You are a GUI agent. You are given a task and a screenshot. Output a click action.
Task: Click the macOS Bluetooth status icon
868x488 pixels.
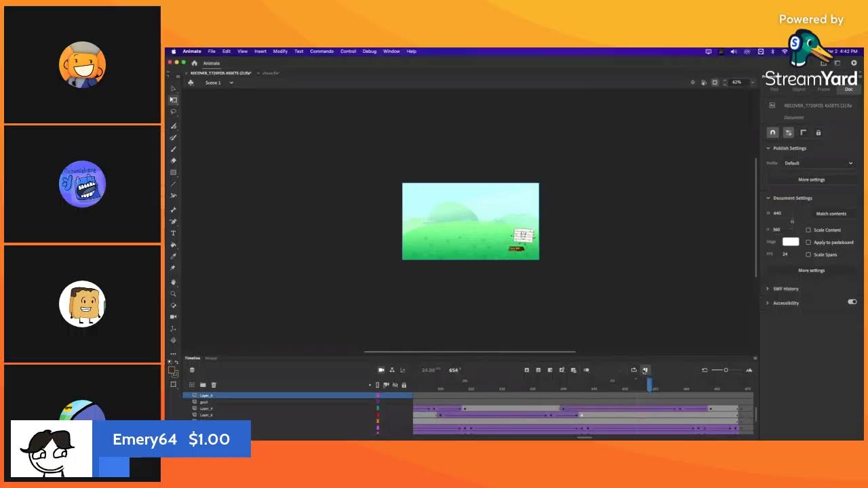[x=772, y=52]
